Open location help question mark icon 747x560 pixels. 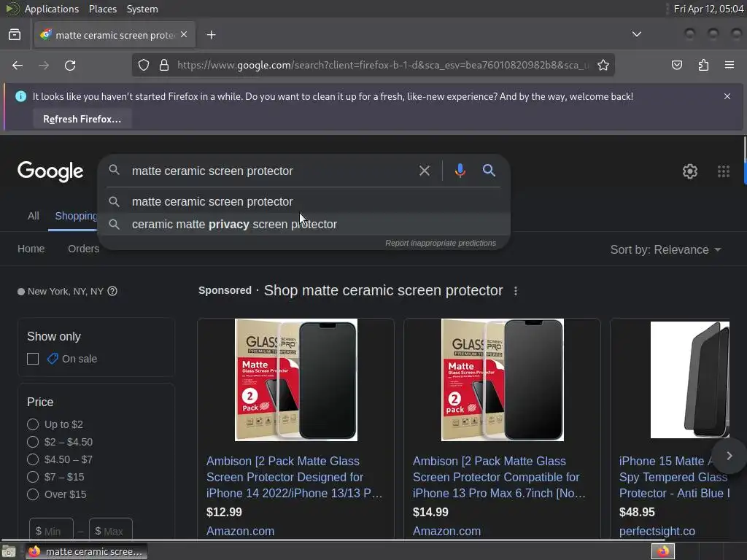(112, 291)
